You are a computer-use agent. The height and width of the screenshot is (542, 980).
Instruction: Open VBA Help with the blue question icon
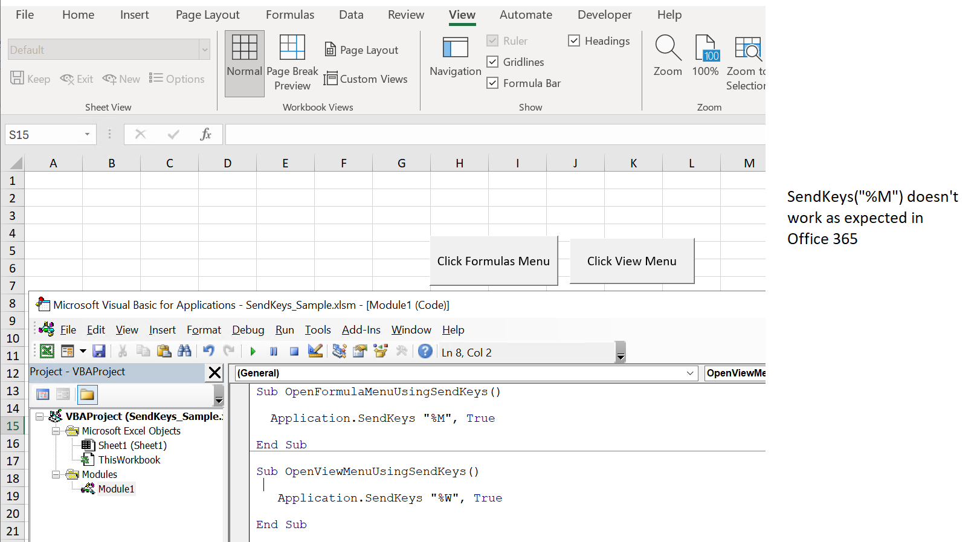[x=425, y=351]
